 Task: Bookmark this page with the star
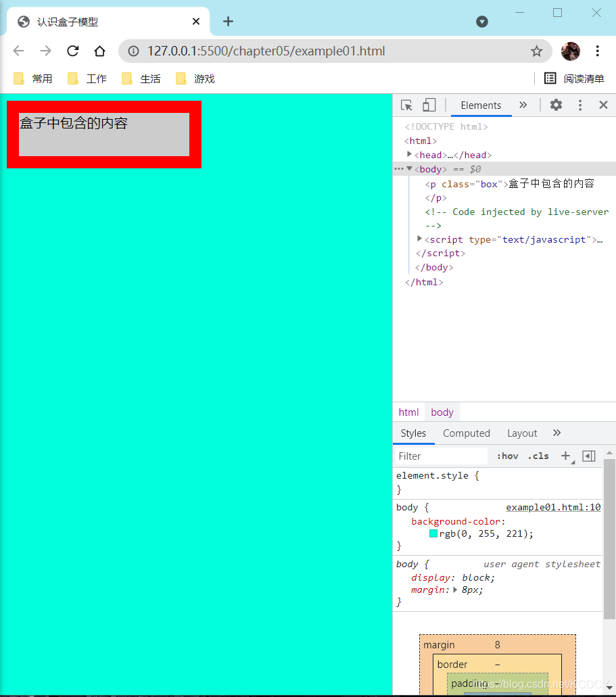point(536,51)
